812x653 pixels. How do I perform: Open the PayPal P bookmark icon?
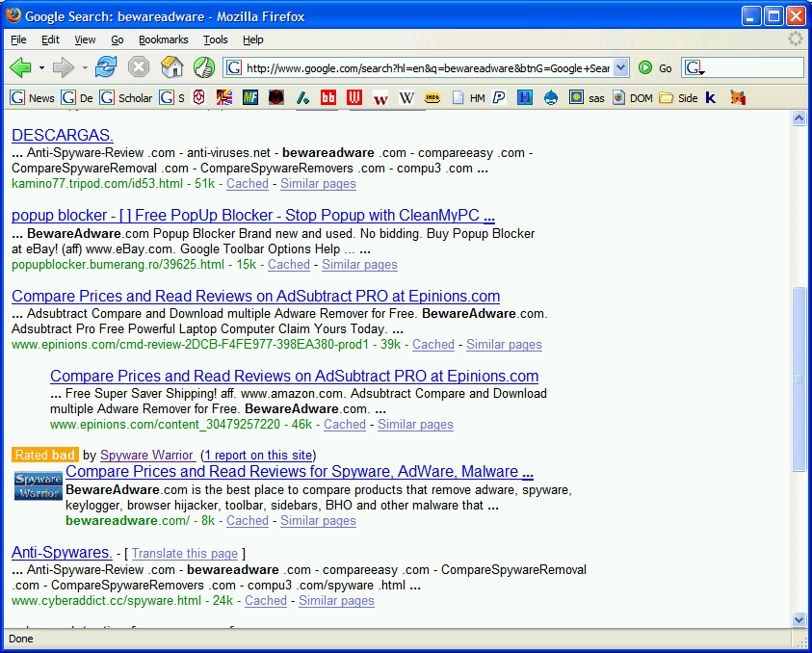tap(499, 97)
